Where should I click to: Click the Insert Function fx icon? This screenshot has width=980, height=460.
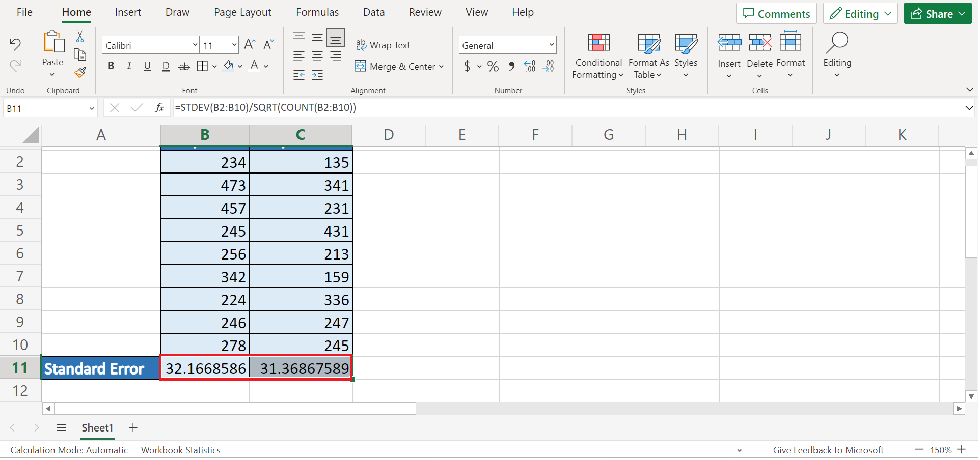159,108
